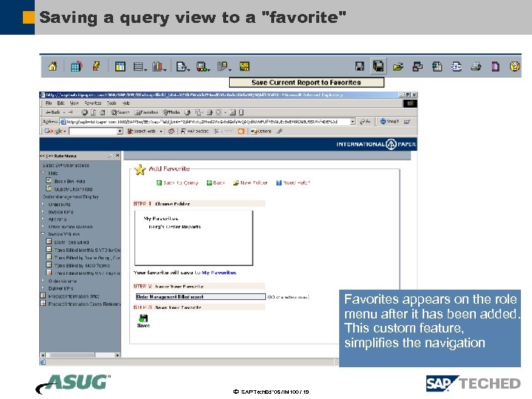532x399 pixels.
Task: Click the CSV export icon
Action: click(457, 66)
